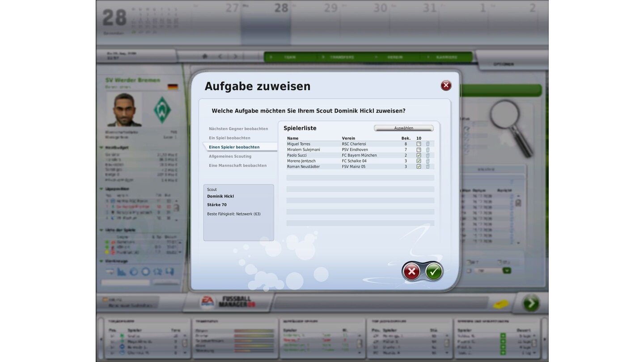This screenshot has height=362, width=644.
Task: Toggle the Moreno Jentzsch checkbox
Action: click(x=419, y=161)
